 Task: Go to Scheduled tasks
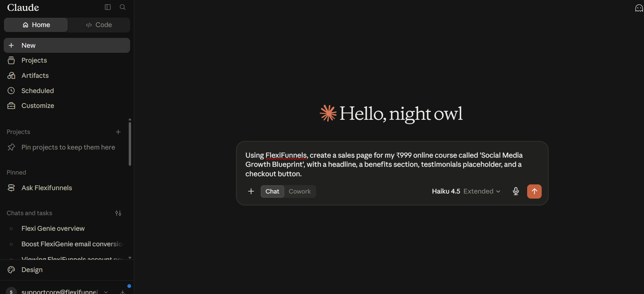coord(67,91)
